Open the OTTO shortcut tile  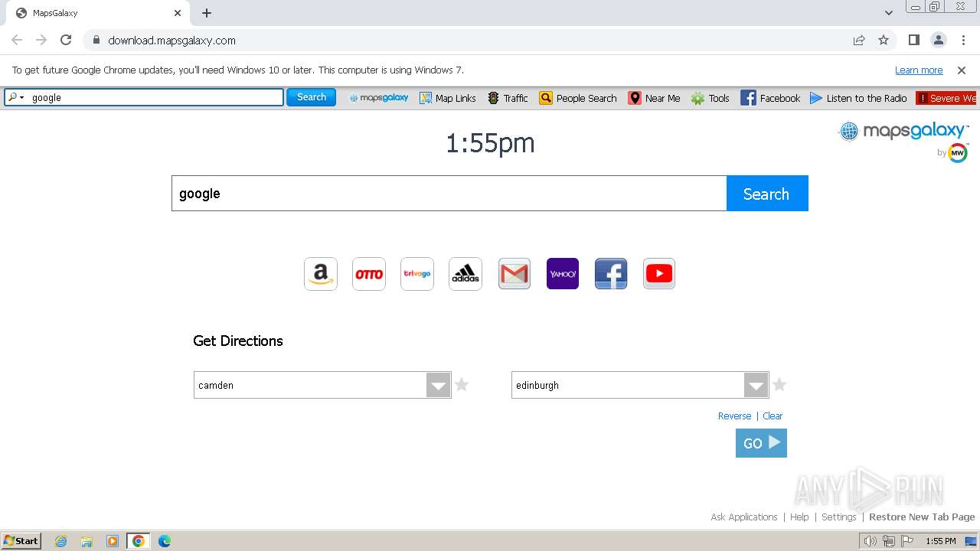point(369,274)
